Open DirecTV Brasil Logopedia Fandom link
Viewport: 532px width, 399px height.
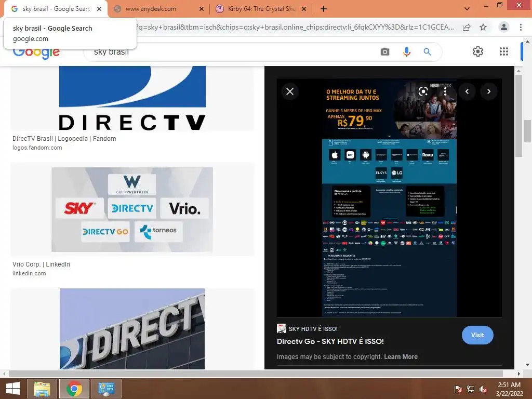(x=64, y=138)
